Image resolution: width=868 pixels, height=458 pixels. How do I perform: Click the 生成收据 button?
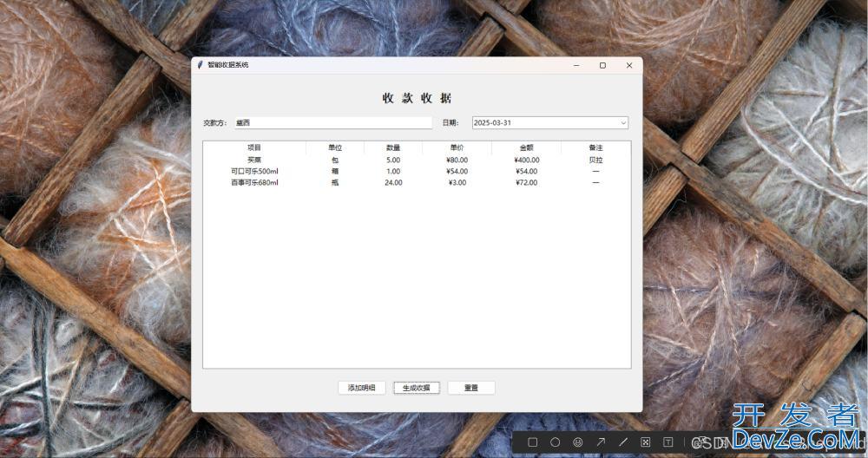(417, 388)
